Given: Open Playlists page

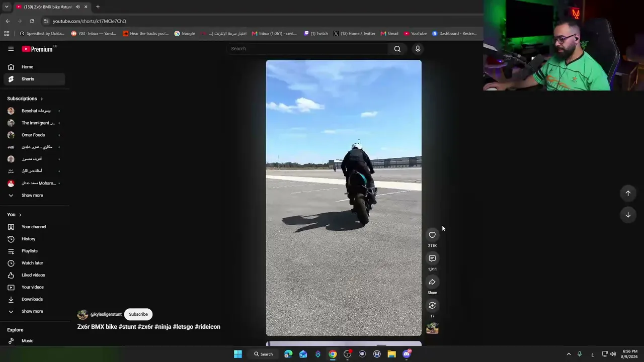Looking at the screenshot, I should (34, 251).
